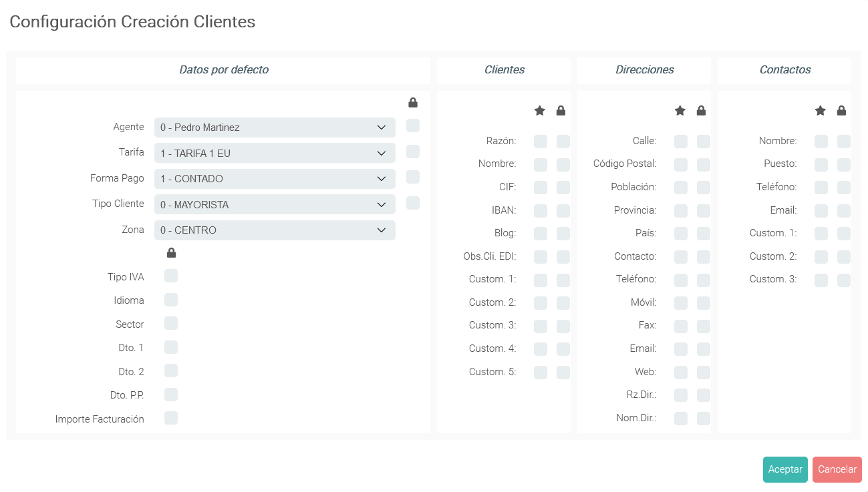This screenshot has width=868, height=492.
Task: Check the Dto. P.P. lock checkbox
Action: point(171,394)
